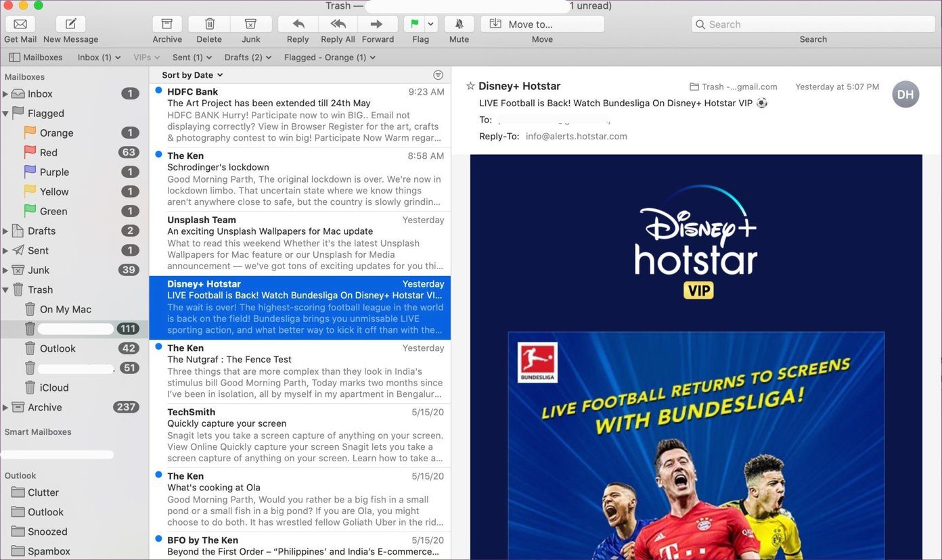The image size is (942, 560).
Task: Click the Reply All arrow icon
Action: pyautogui.click(x=338, y=24)
